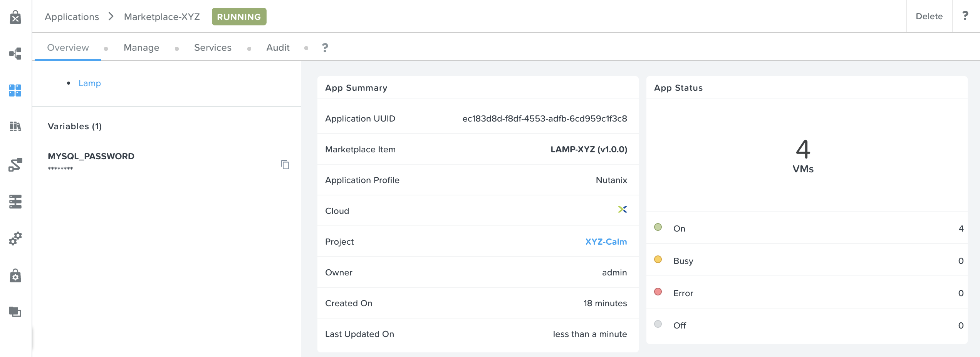Open the Marketplace Manager shopping bag icon at sidebar top

click(x=15, y=17)
